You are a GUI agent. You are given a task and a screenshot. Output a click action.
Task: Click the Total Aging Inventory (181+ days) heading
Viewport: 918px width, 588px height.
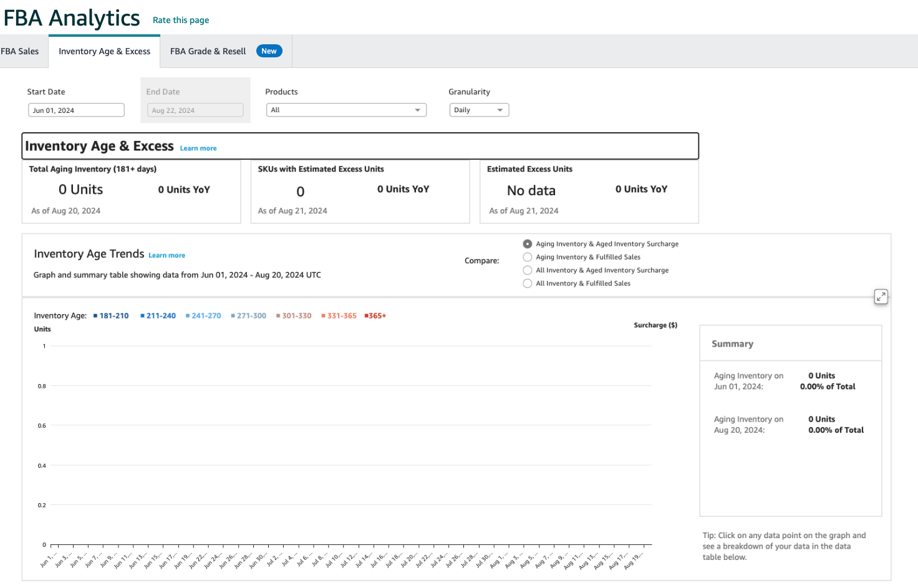(x=93, y=169)
